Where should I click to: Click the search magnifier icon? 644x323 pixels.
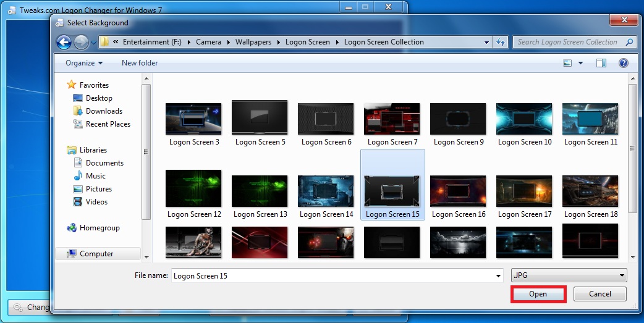[629, 42]
